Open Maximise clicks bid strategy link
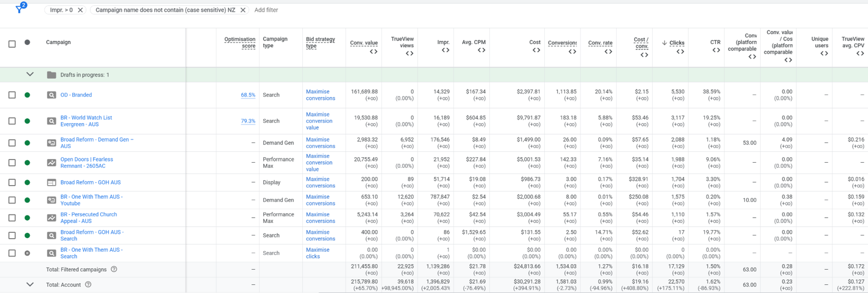Viewport: 868px width, 293px height. (x=317, y=253)
